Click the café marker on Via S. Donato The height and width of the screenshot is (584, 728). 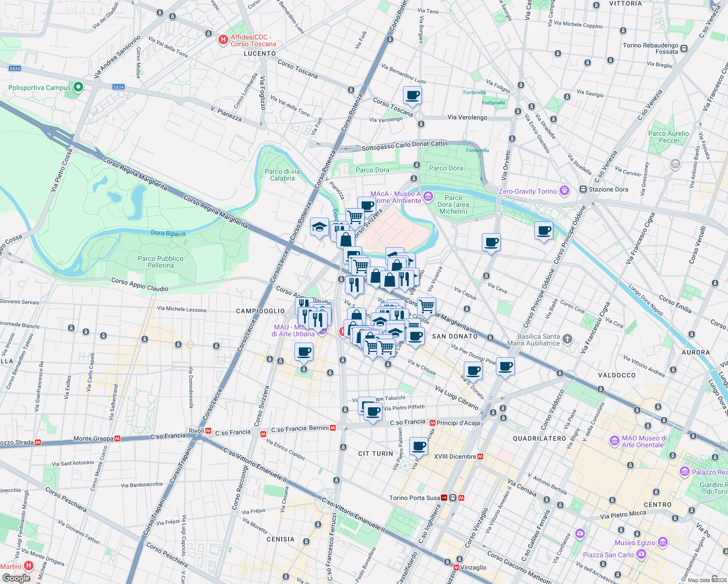(473, 371)
